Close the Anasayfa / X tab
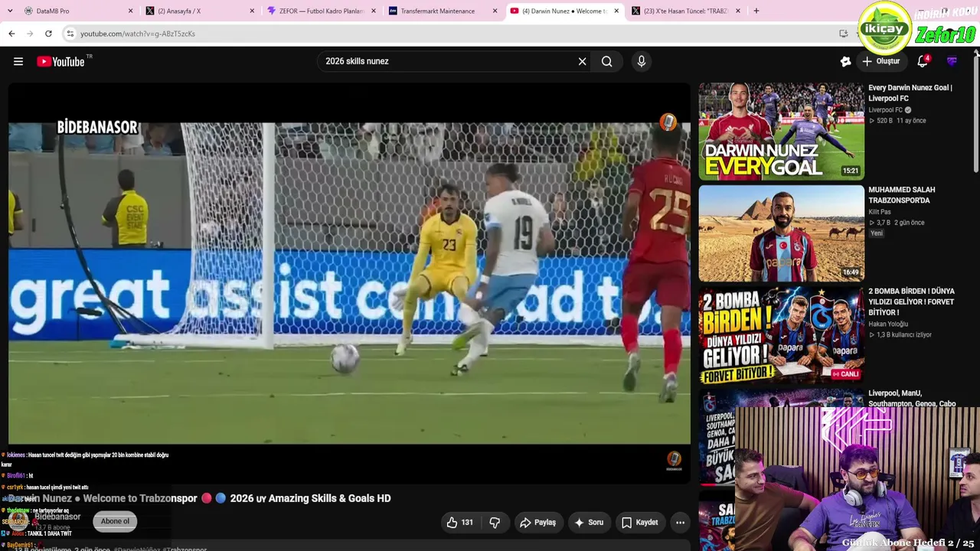 (252, 11)
